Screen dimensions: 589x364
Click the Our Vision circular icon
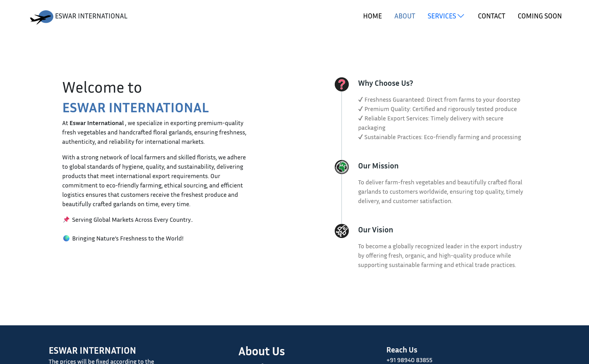click(342, 231)
